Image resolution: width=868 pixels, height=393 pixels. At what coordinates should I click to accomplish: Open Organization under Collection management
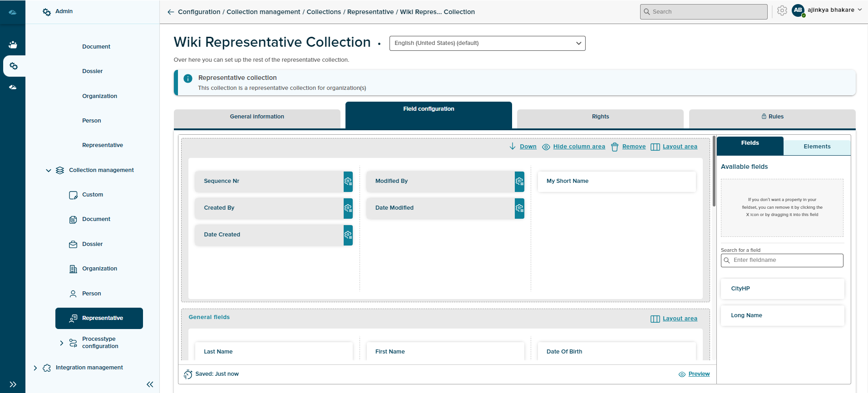tap(99, 269)
